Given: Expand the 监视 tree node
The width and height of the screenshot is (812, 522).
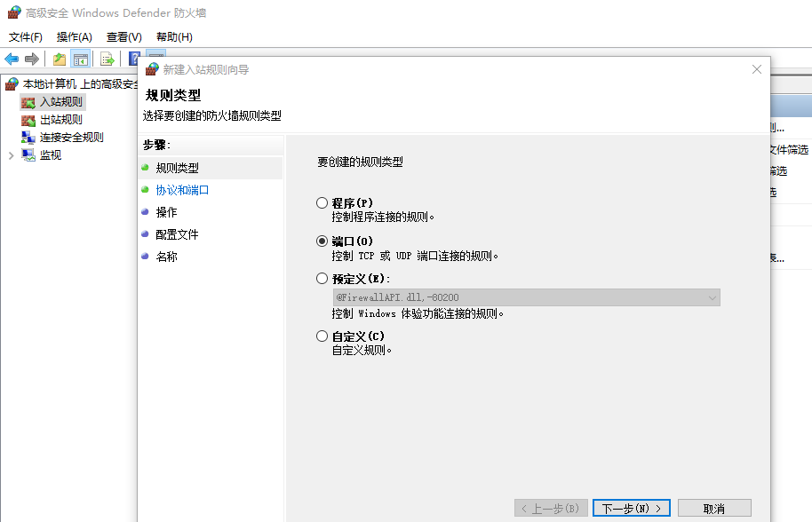Looking at the screenshot, I should click(11, 155).
